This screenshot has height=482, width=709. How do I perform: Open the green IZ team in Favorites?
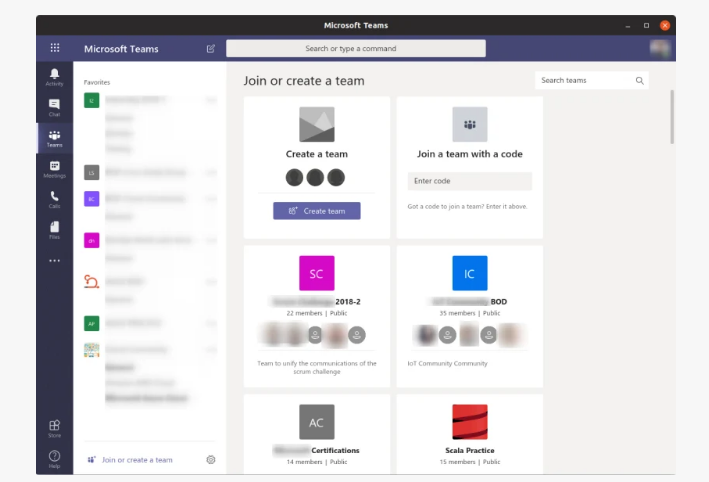tap(91, 100)
